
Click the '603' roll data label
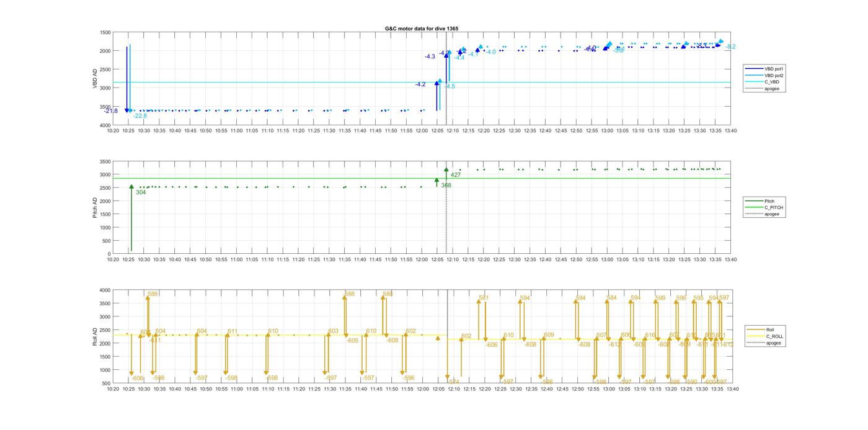[334, 331]
